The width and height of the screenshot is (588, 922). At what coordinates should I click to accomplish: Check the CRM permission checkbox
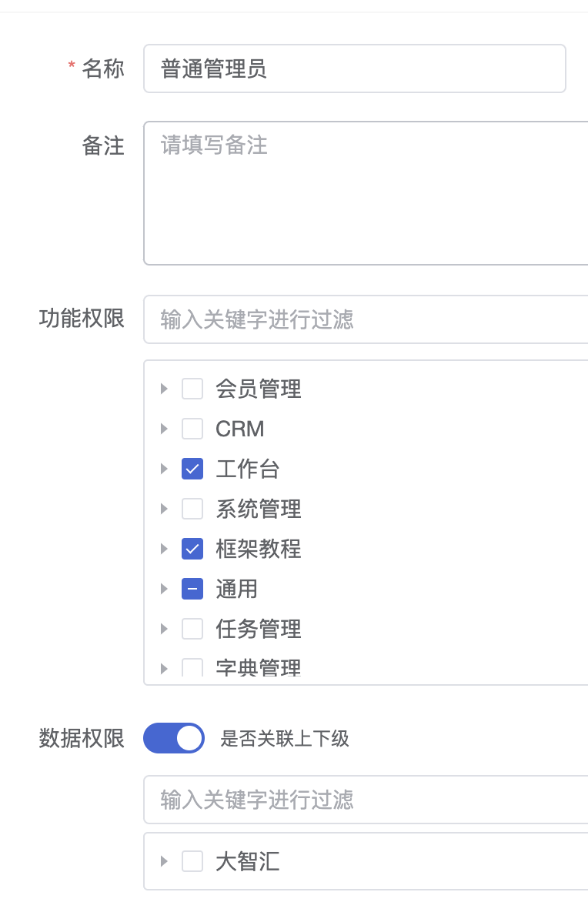click(192, 429)
